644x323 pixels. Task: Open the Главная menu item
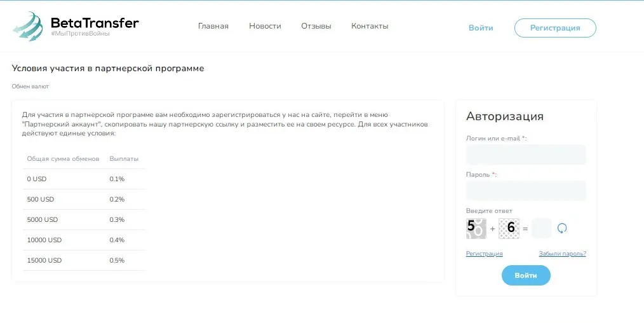pyautogui.click(x=213, y=26)
